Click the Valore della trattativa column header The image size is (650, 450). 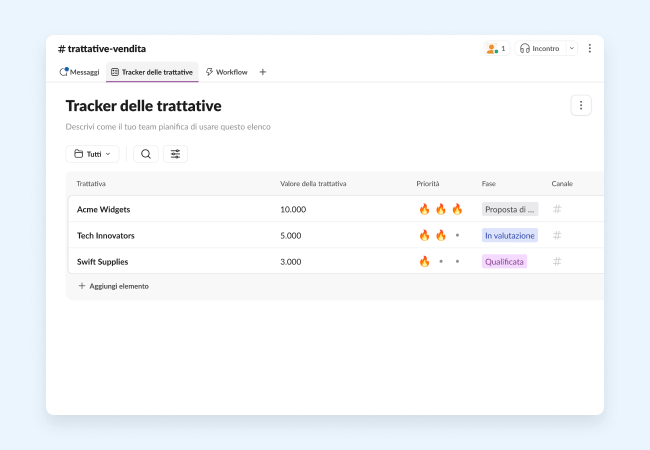point(313,184)
